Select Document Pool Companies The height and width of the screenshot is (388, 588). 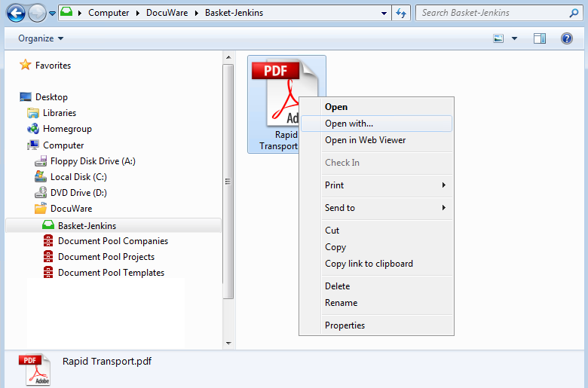pyautogui.click(x=113, y=241)
